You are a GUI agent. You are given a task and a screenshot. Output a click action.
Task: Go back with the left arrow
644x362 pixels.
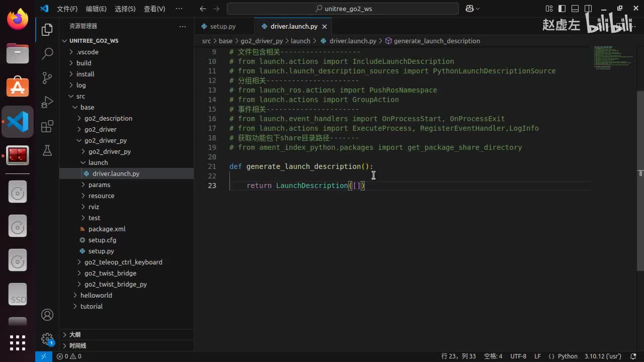pyautogui.click(x=203, y=9)
